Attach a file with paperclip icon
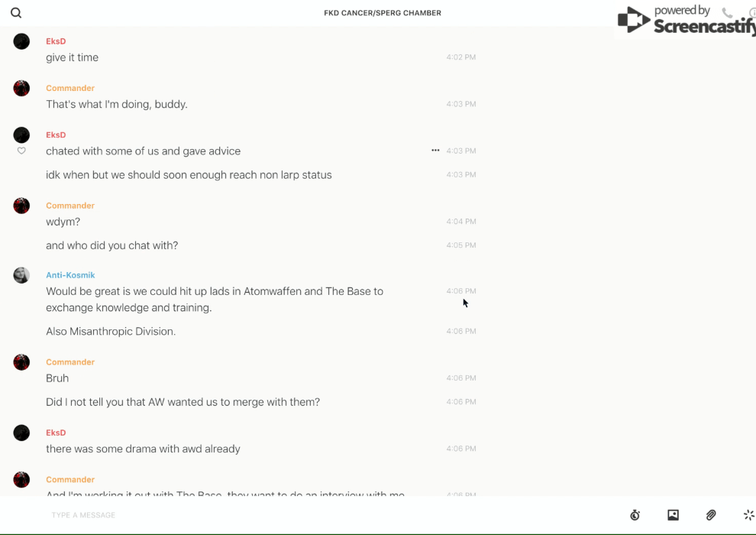This screenshot has width=756, height=535. (x=711, y=515)
